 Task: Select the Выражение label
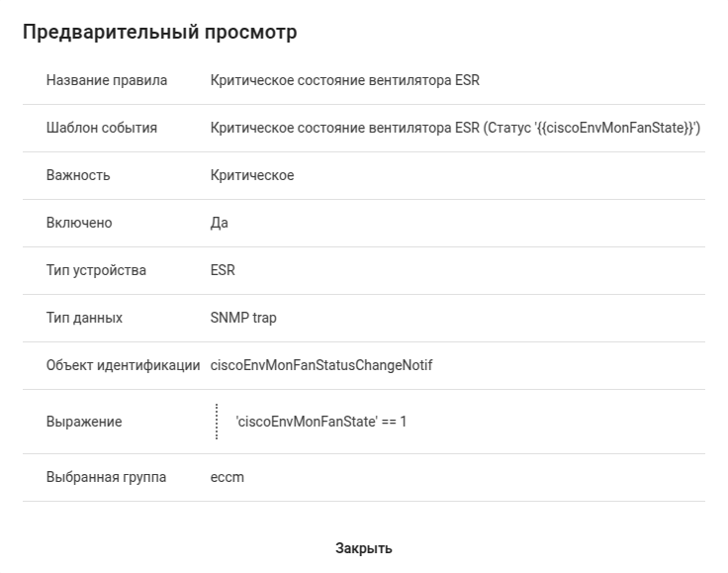pyautogui.click(x=84, y=422)
